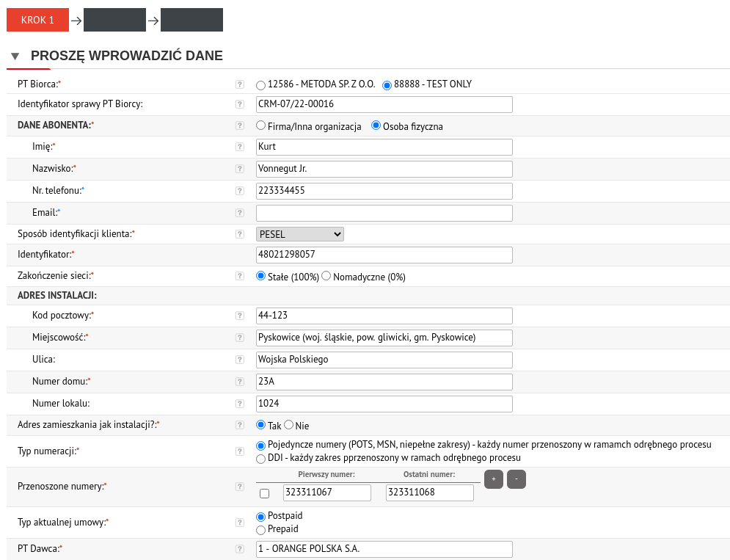Select Stałe (100%) network termination
Viewport: 730px width, 560px height.
pos(260,276)
